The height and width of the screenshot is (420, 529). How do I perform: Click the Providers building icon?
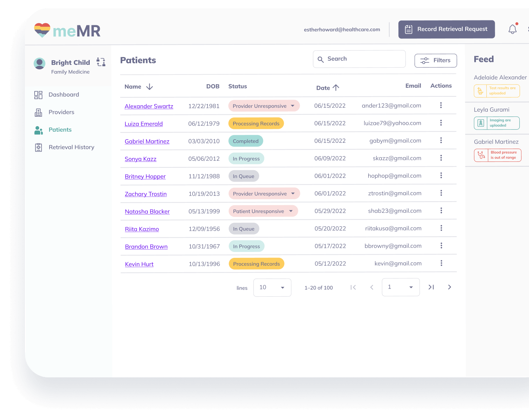(38, 112)
